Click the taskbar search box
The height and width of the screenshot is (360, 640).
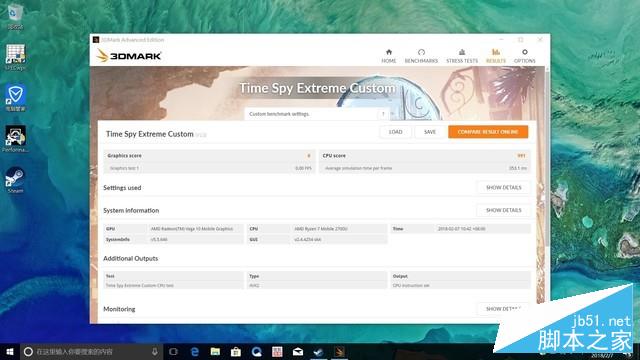tap(92, 351)
